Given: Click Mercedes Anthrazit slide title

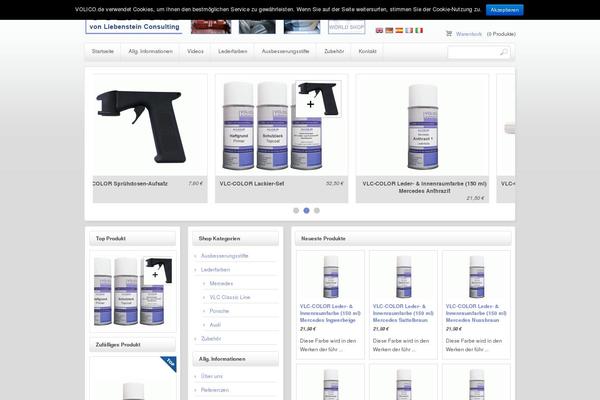Looking at the screenshot, I should click(424, 187).
